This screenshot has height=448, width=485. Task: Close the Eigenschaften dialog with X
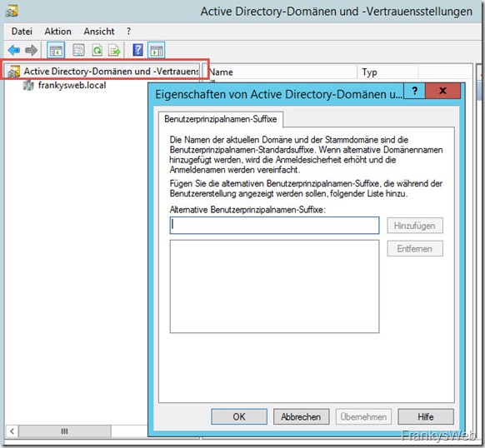coord(443,91)
